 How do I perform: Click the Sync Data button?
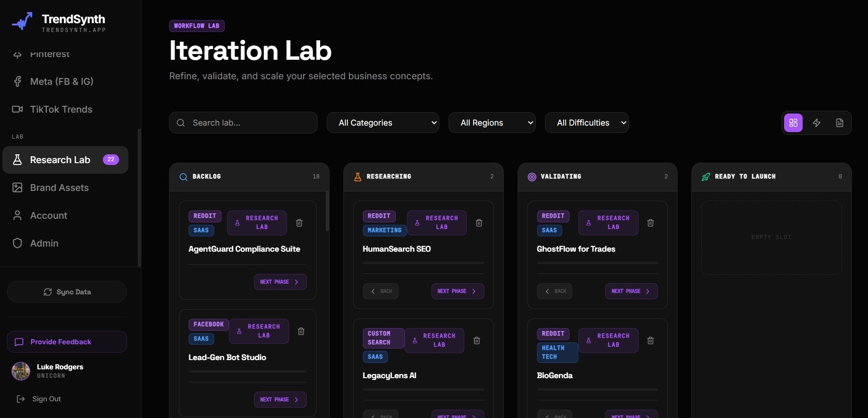(67, 292)
